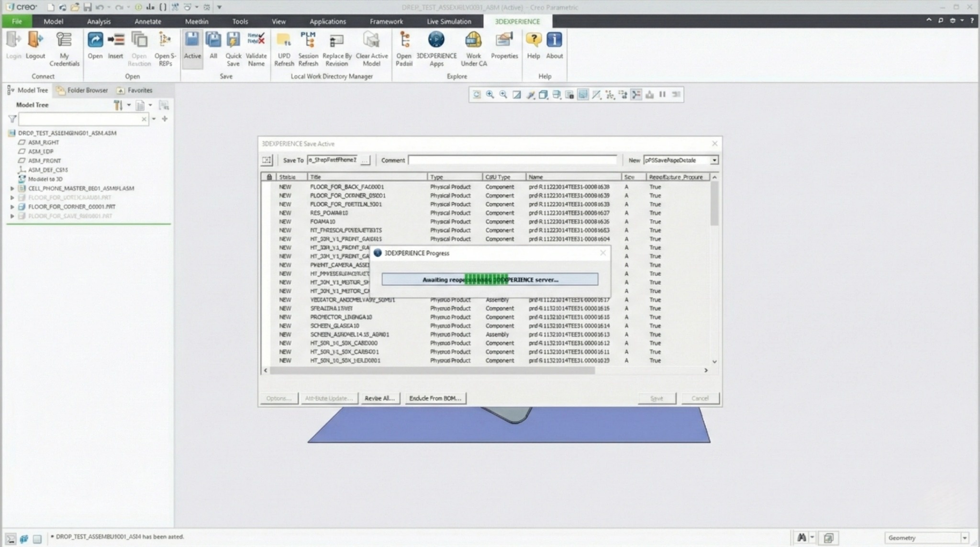
Task: Toggle the lock column header in table
Action: point(269,177)
